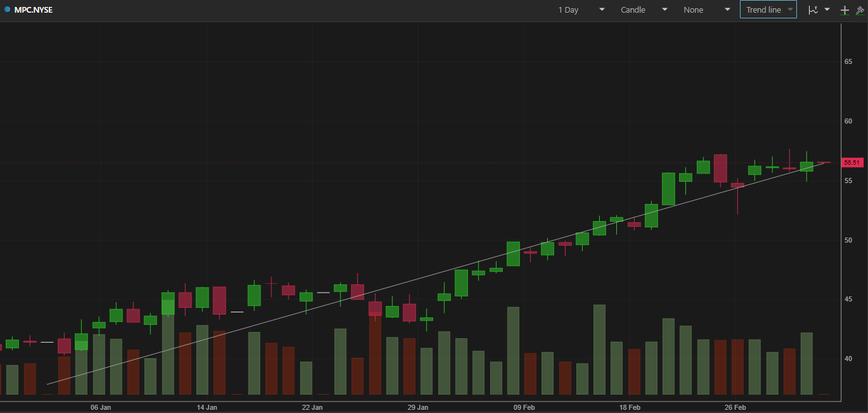The image size is (868, 413).
Task: Click the red 56.51 price tag
Action: pos(852,163)
